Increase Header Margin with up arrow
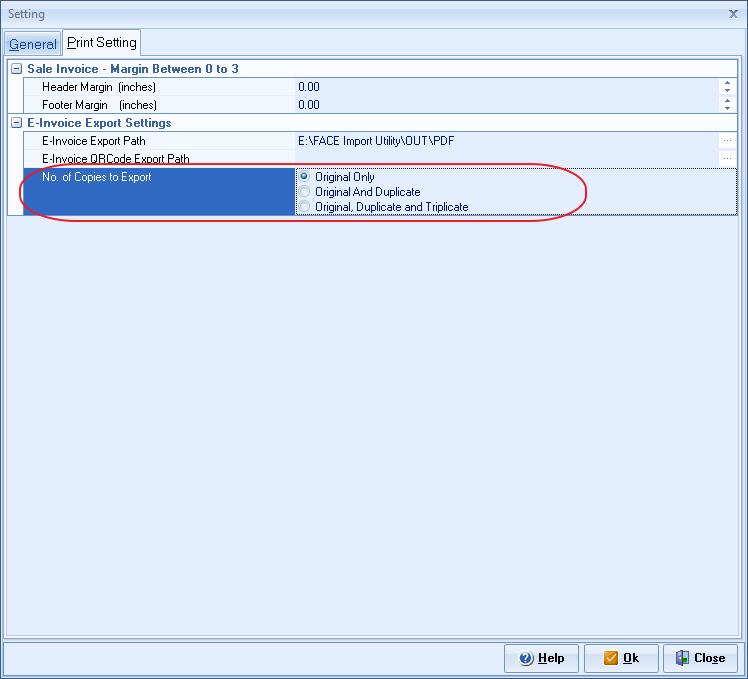The image size is (748, 679). (727, 83)
